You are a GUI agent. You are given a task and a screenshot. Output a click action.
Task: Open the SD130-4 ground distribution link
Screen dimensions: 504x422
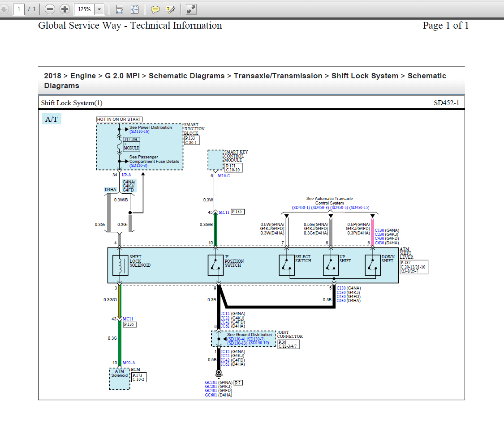click(235, 339)
